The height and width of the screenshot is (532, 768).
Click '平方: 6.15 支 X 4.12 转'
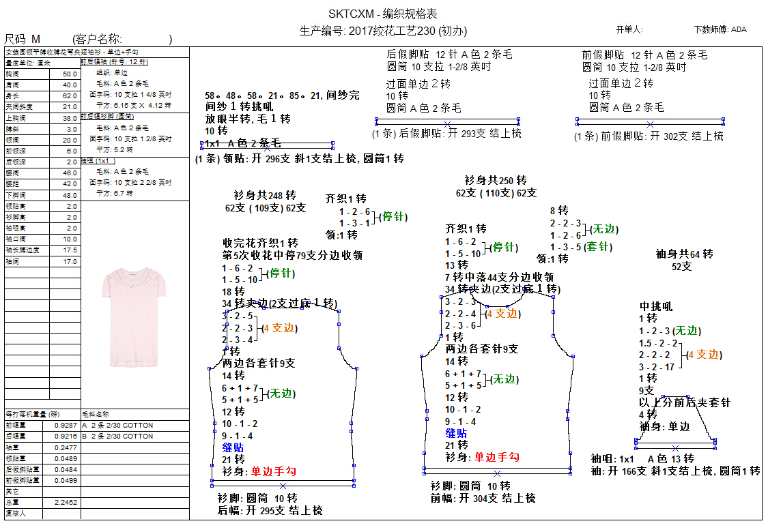[x=134, y=105]
